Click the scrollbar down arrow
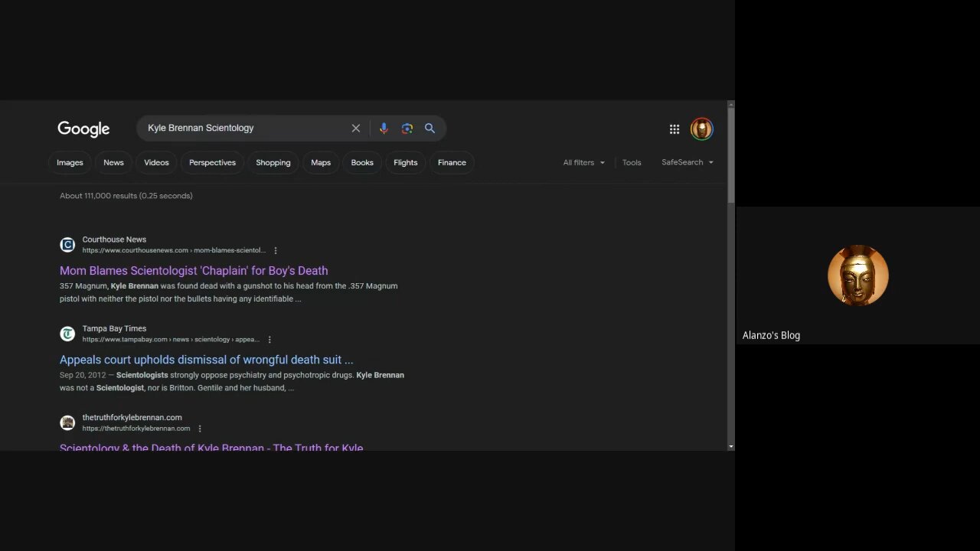The image size is (980, 551). pyautogui.click(x=731, y=446)
